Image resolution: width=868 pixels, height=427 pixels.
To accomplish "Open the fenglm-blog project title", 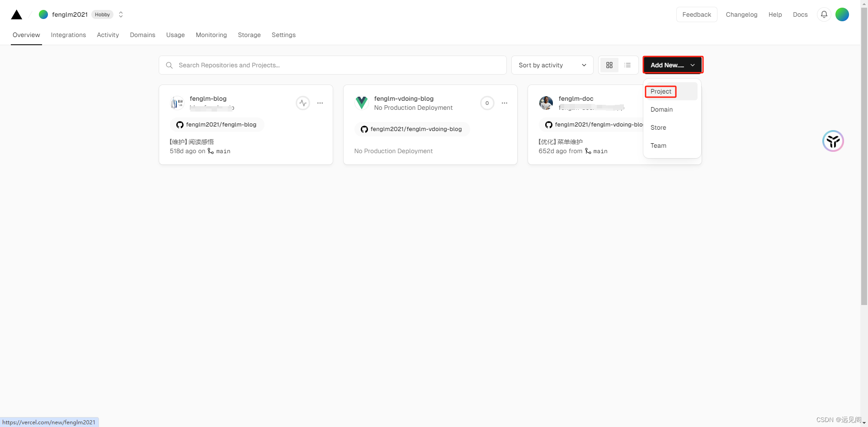I will [x=208, y=99].
